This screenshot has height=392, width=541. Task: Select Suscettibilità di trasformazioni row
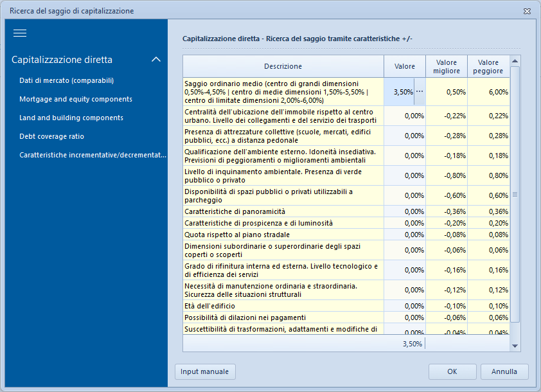click(283, 329)
